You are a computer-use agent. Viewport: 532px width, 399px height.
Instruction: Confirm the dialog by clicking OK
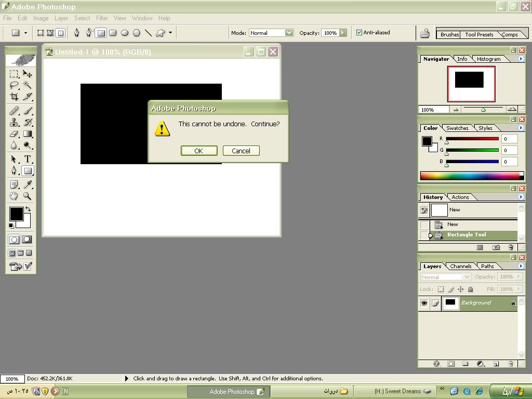click(x=198, y=151)
